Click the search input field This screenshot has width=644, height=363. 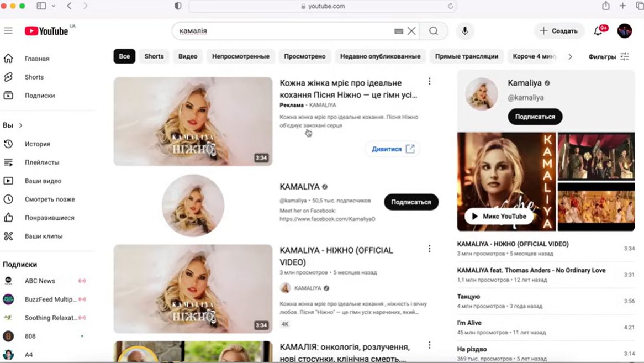click(282, 31)
